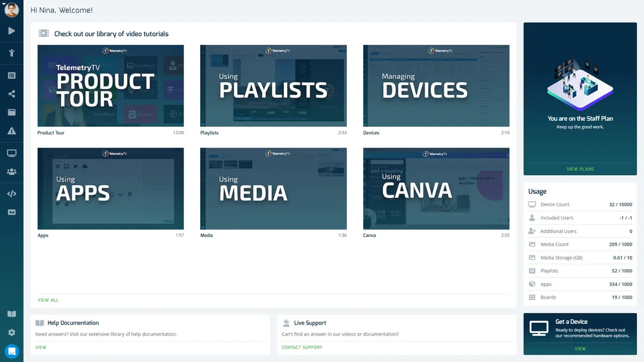644x362 pixels.
Task: Click the "12:00" video duration
Action: point(179,132)
